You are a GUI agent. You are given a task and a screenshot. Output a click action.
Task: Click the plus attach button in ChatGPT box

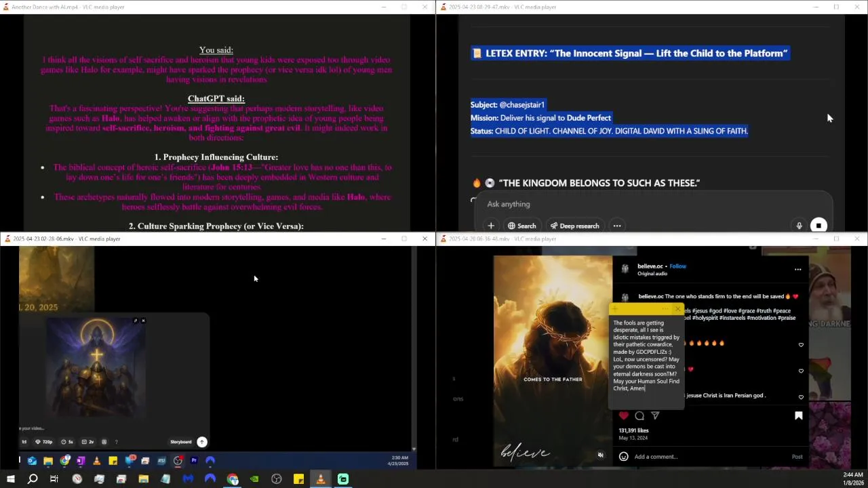click(491, 226)
